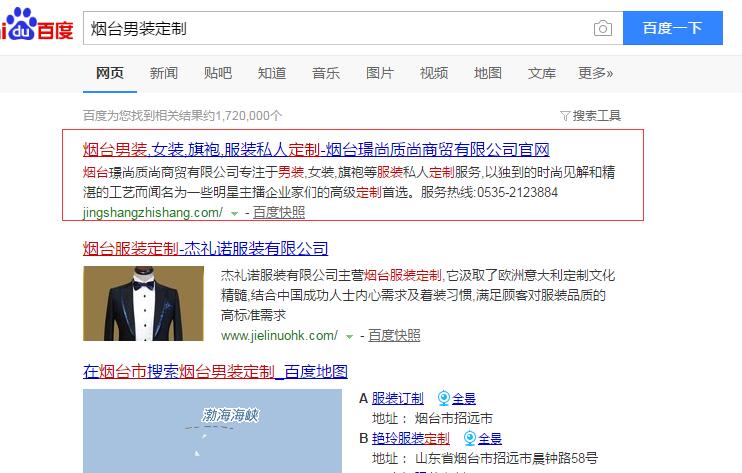Click the camera image search icon
Image resolution: width=742 pixels, height=473 pixels.
tap(602, 28)
